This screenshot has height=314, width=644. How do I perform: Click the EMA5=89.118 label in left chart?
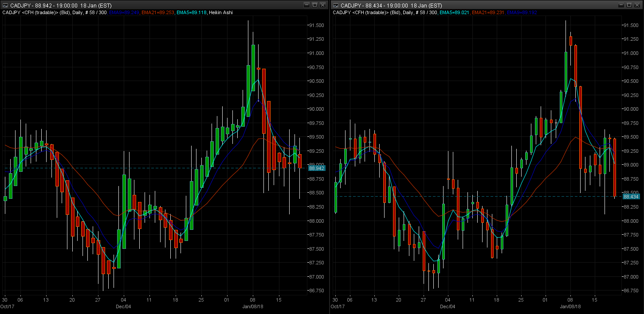coord(192,12)
